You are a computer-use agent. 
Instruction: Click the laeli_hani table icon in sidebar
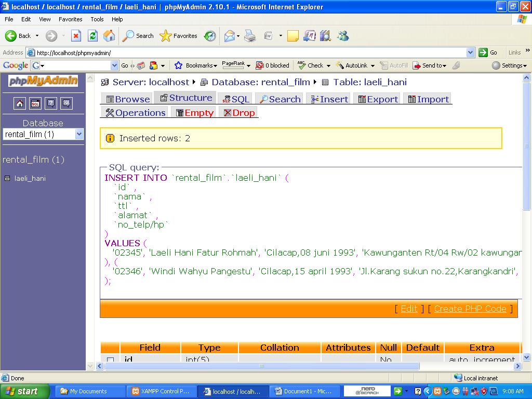[x=7, y=178]
